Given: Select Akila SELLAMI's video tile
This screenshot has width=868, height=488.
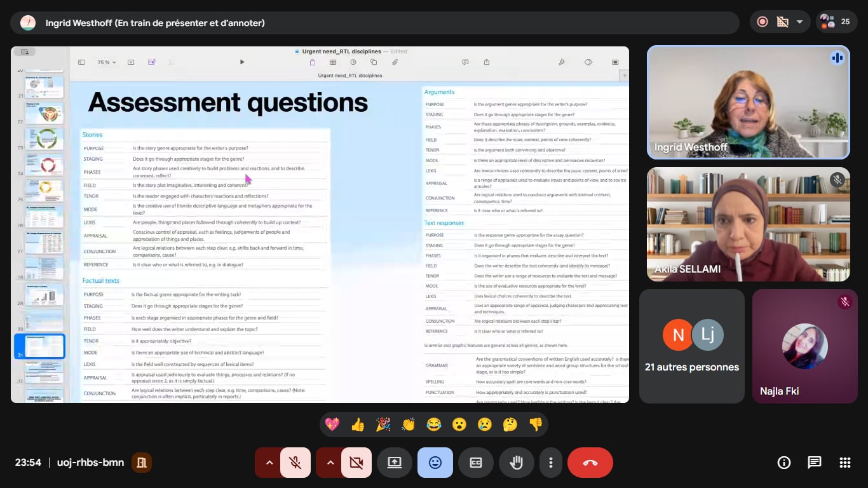Looking at the screenshot, I should click(x=748, y=224).
